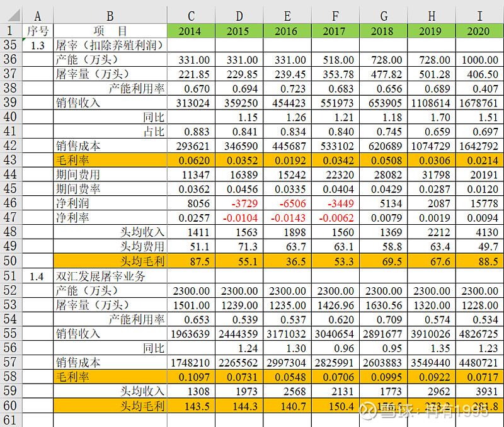Select row 61 header
504x427 pixels.
tap(11, 420)
